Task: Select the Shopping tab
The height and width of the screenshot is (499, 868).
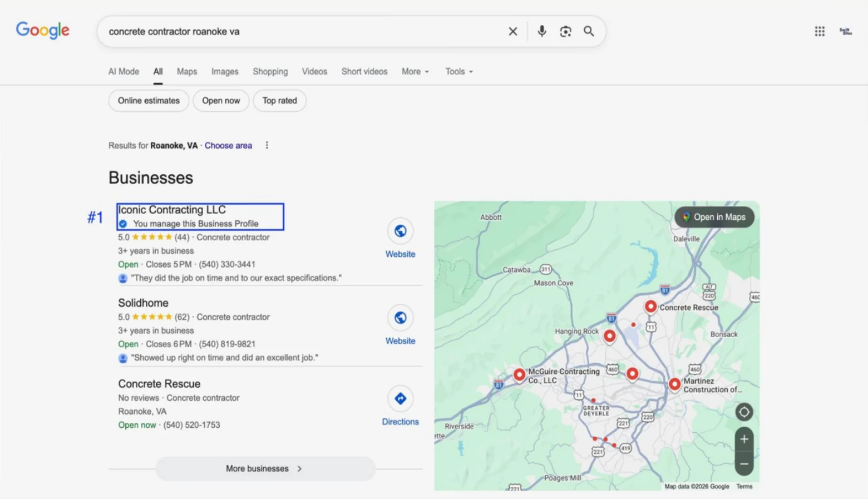Action: click(x=270, y=72)
